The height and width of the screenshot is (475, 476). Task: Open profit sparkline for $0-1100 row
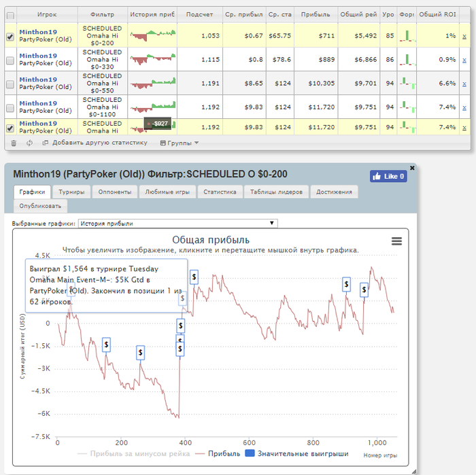[x=153, y=107]
